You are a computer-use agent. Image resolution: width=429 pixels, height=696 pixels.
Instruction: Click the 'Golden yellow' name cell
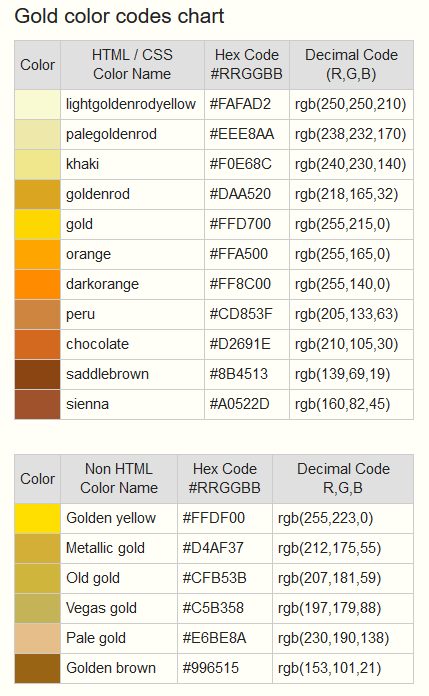click(x=119, y=518)
